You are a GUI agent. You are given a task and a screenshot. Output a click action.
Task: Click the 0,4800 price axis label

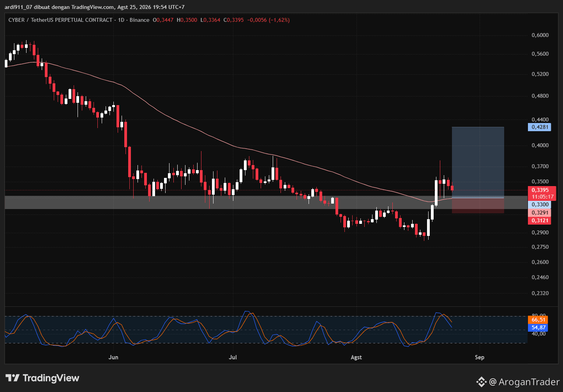pyautogui.click(x=540, y=96)
